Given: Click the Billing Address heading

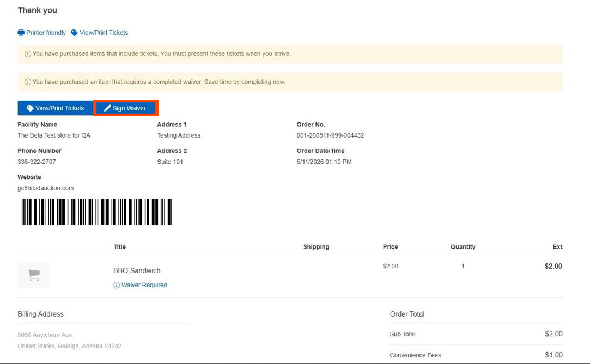Looking at the screenshot, I should tap(41, 314).
